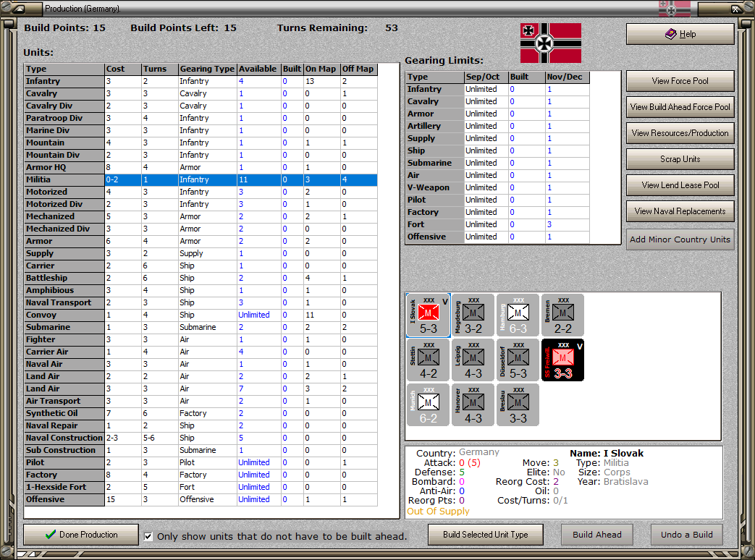Select the 1-Hexside Fort row
Viewport: 755px width, 560px height.
201,488
